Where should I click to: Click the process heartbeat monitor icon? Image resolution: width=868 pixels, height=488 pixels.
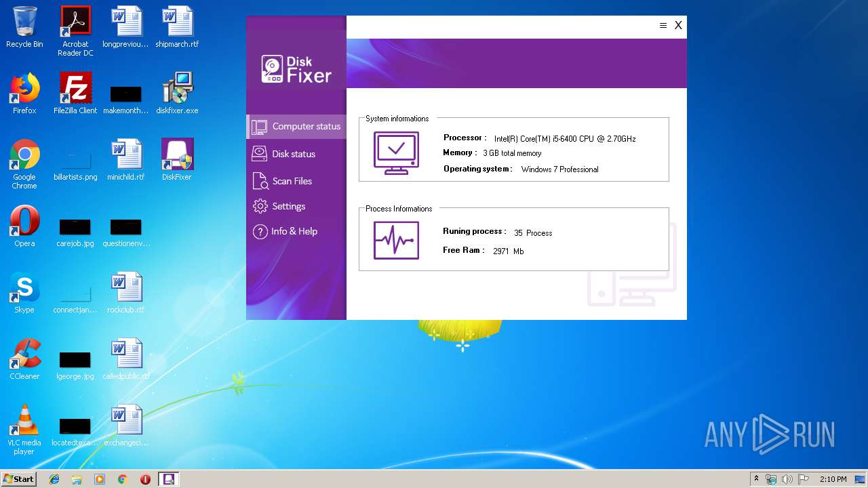pos(396,241)
